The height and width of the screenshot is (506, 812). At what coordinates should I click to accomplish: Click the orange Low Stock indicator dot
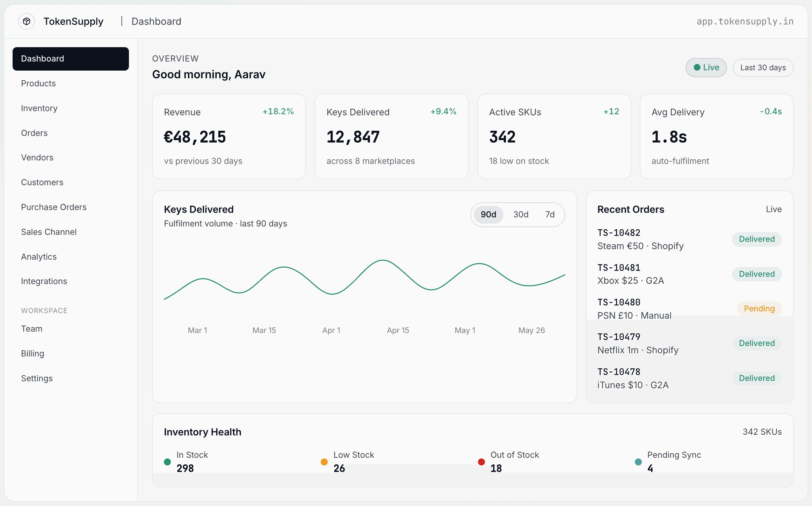(324, 462)
